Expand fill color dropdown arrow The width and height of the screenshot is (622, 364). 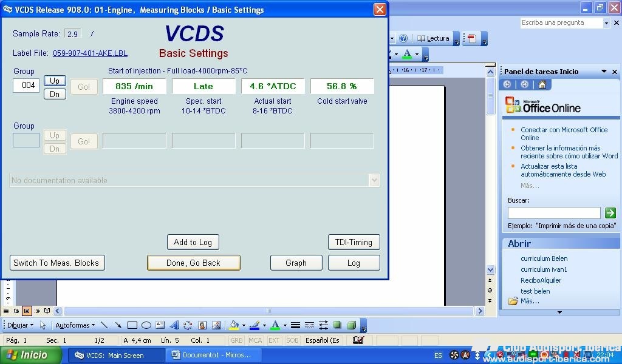coord(244,326)
